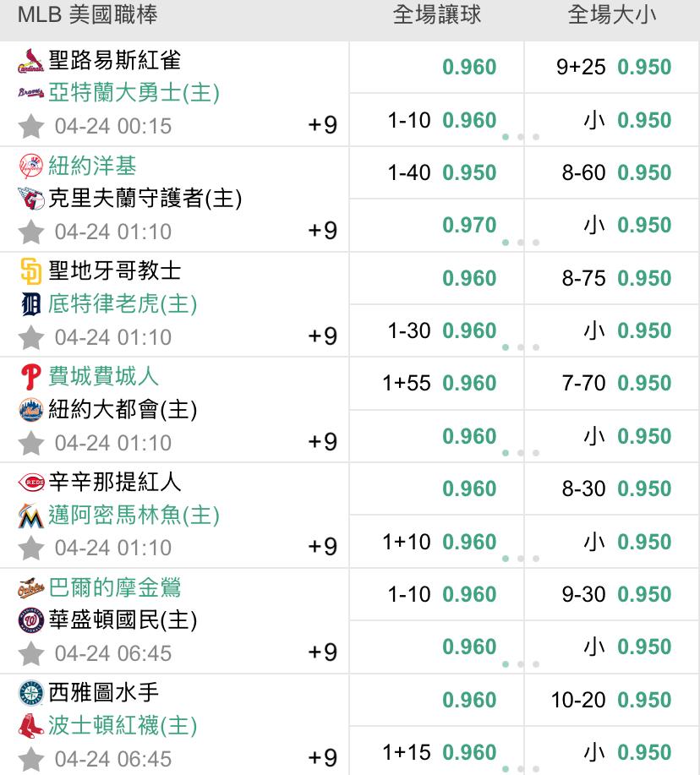This screenshot has height=775, width=700.
Task: Click the San Diego Padres SD logo
Action: (30, 271)
